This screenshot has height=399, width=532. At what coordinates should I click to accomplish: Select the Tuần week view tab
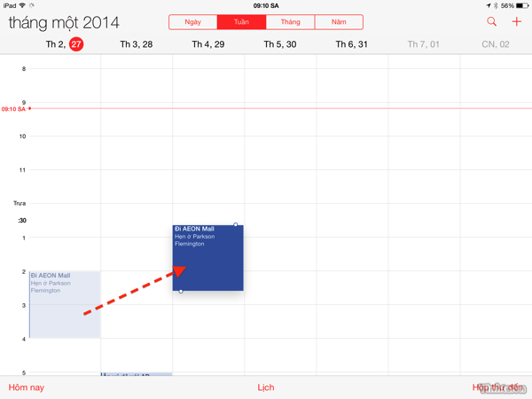pos(241,22)
